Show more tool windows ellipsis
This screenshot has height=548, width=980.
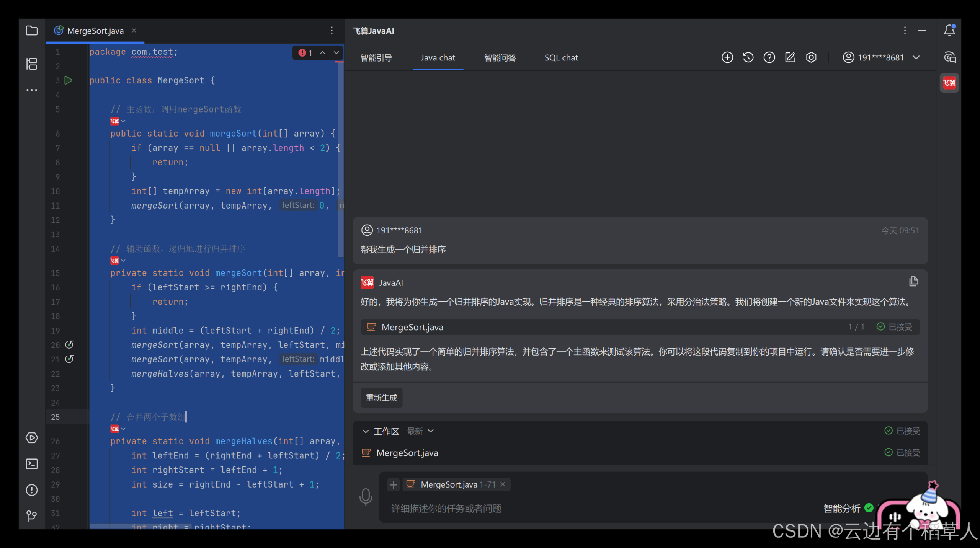32,90
